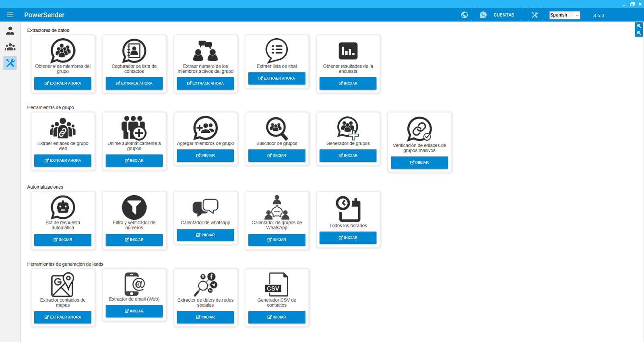Click the number filter funnel icon
644x342 pixels.
coord(134,207)
